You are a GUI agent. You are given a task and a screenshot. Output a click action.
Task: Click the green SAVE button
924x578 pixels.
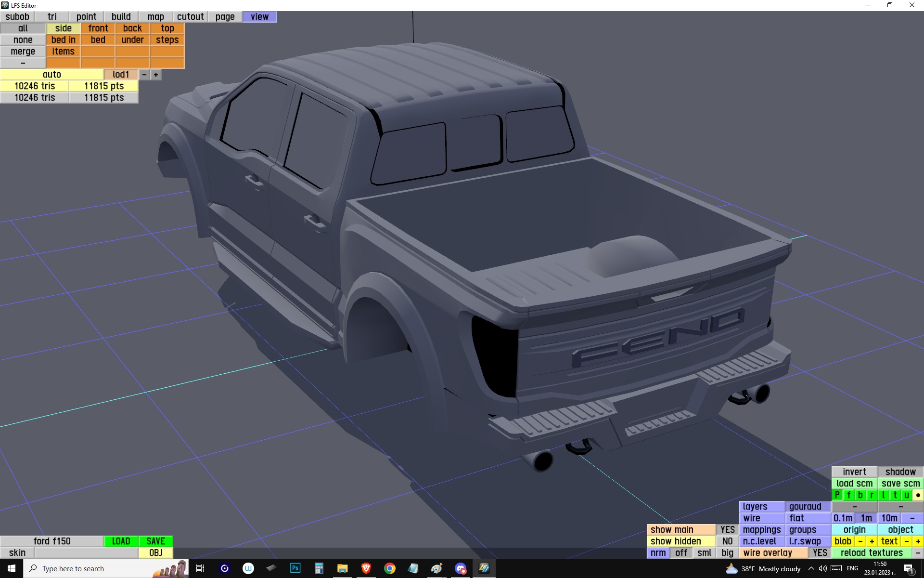click(x=155, y=541)
